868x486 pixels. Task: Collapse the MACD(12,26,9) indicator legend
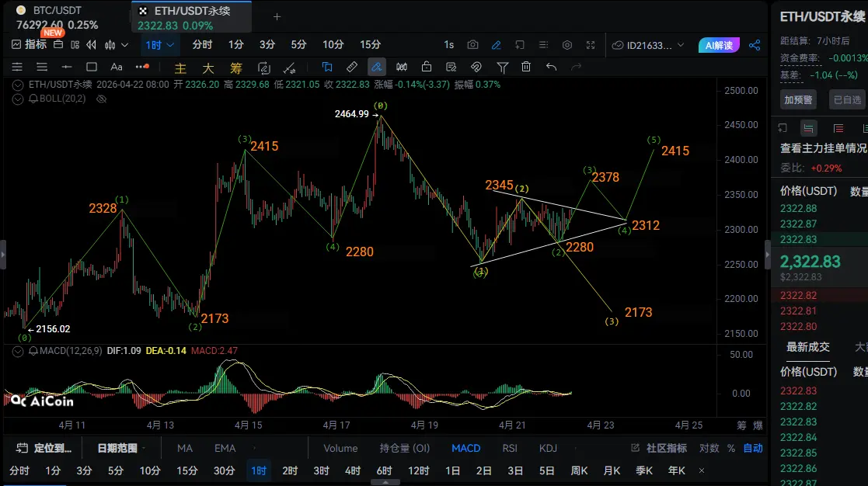pos(18,351)
